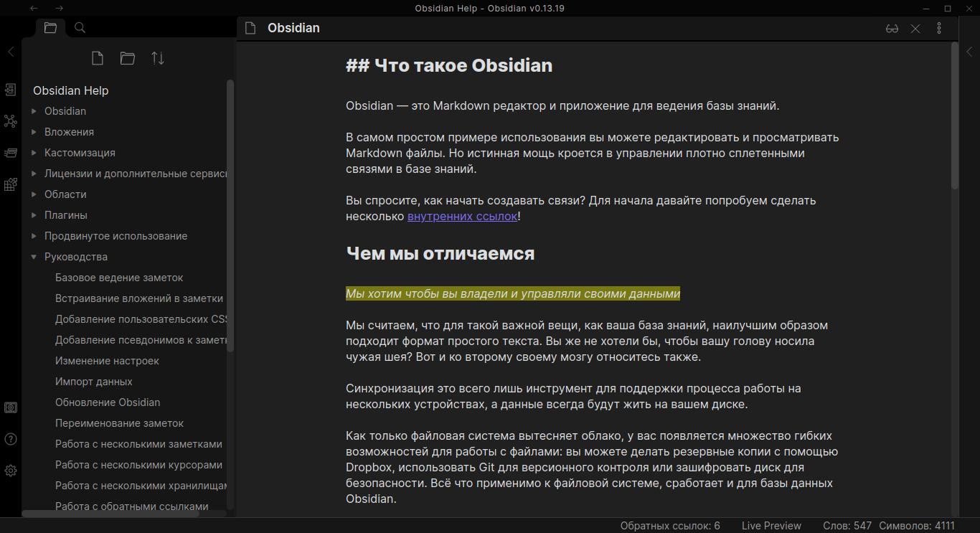Create a new folder
980x533 pixels.
coord(128,59)
